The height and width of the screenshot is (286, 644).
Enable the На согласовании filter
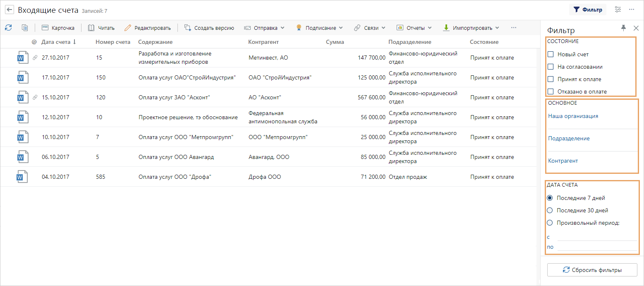(x=551, y=67)
